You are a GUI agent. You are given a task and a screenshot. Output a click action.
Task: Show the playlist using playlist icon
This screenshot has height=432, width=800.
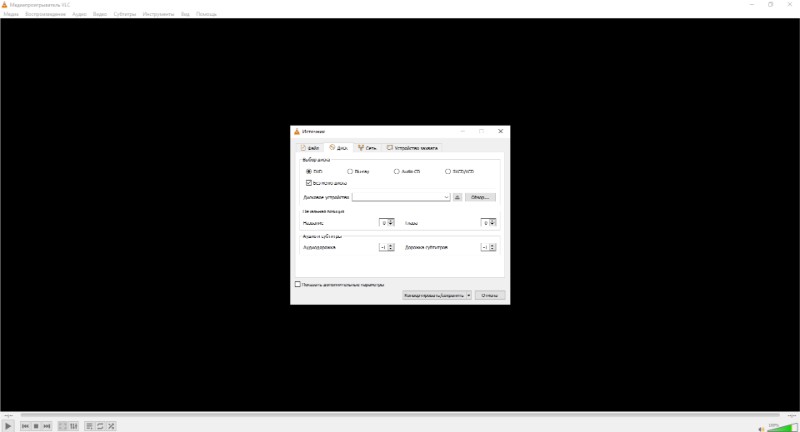[x=89, y=426]
